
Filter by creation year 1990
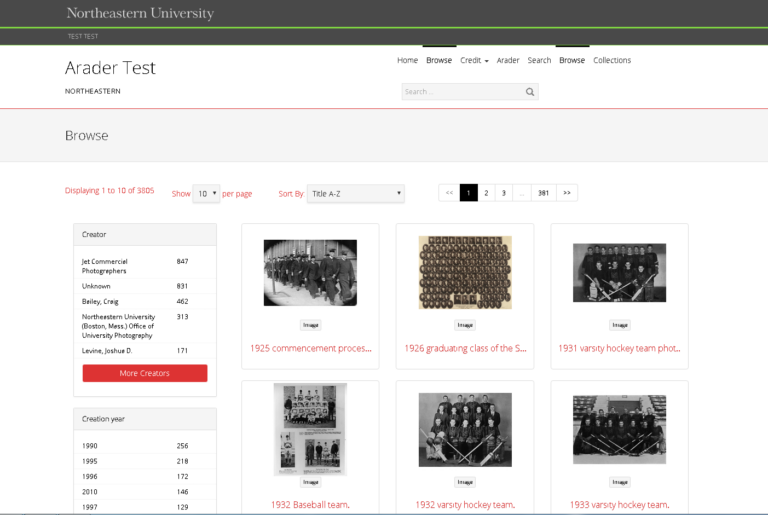point(90,446)
